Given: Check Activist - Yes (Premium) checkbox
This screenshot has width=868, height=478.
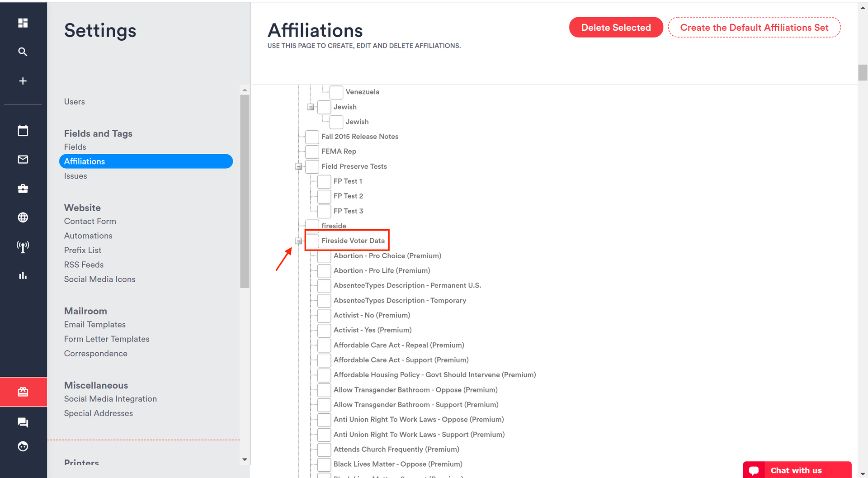Looking at the screenshot, I should (x=324, y=330).
